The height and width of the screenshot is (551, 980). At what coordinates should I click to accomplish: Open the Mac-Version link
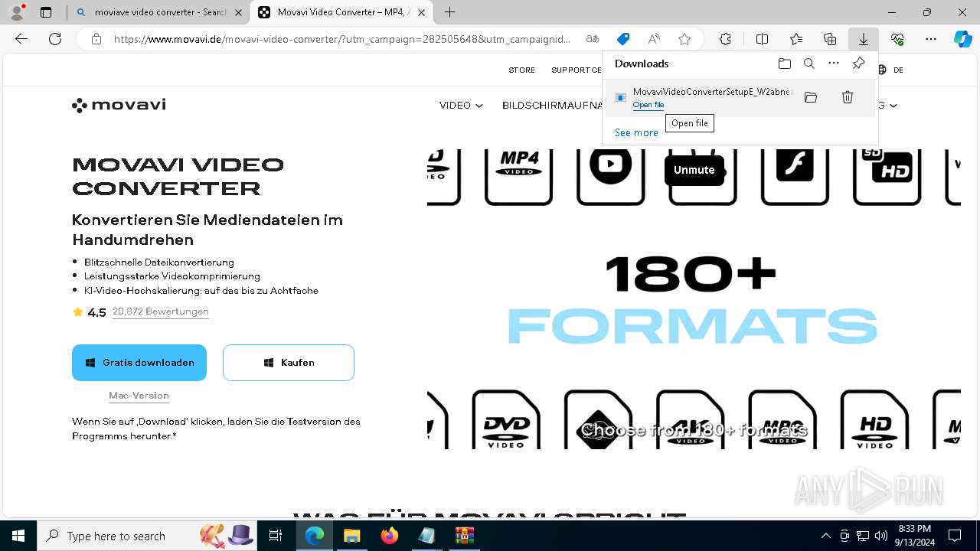pyautogui.click(x=139, y=396)
